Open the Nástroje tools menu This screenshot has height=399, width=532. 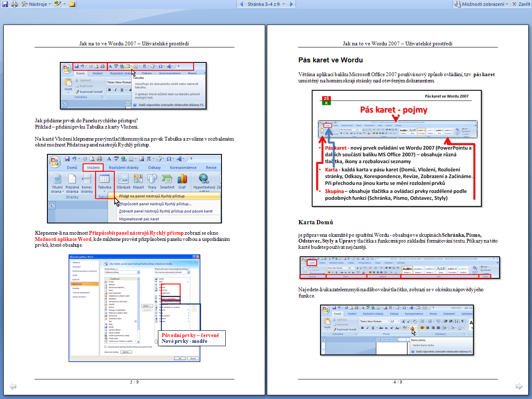pyautogui.click(x=36, y=4)
